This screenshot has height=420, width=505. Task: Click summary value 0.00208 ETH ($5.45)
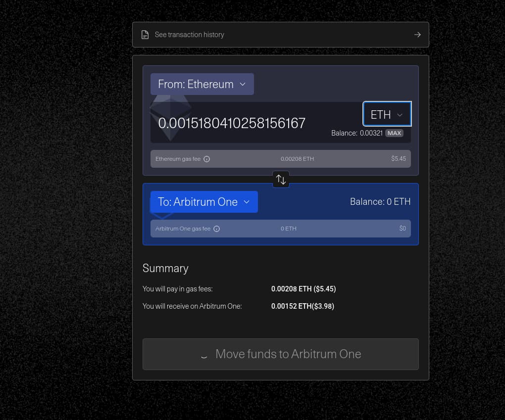[303, 289]
